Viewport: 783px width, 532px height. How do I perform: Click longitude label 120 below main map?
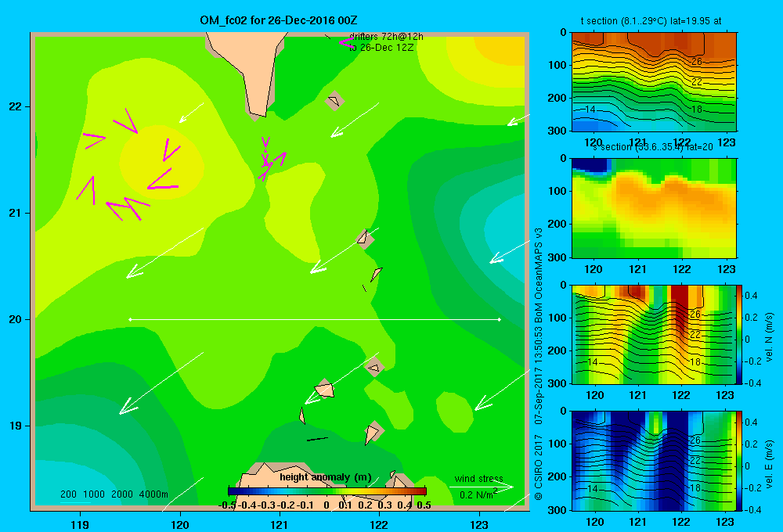(x=180, y=524)
